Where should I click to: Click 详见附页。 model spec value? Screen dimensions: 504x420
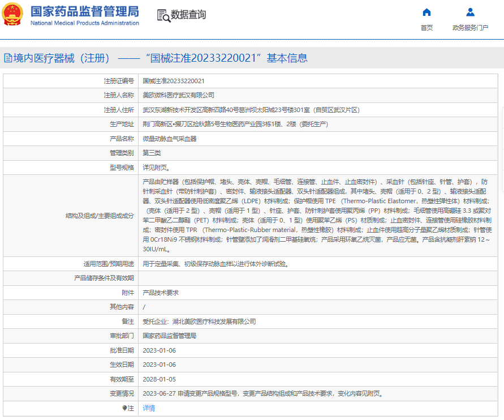(156, 168)
